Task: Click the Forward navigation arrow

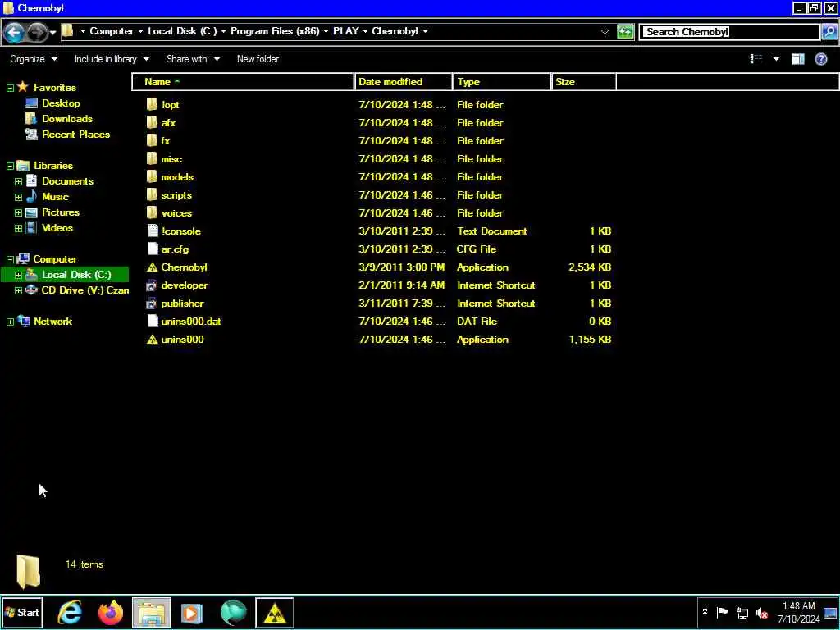Action: pos(36,32)
